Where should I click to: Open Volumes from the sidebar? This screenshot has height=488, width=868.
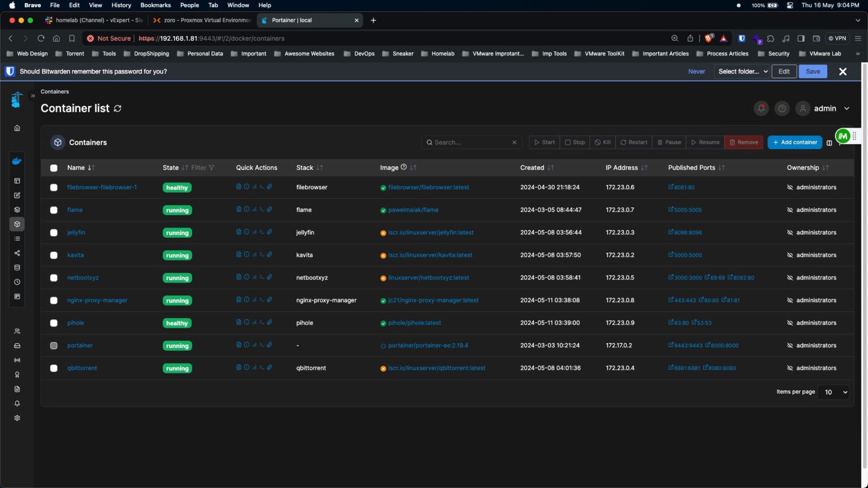pos(17,267)
